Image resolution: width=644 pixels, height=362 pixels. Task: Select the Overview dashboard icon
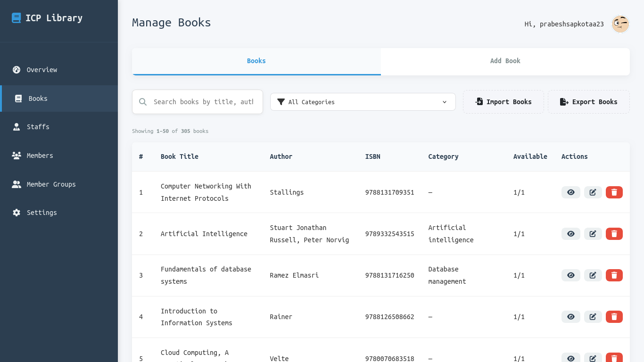[x=16, y=70]
